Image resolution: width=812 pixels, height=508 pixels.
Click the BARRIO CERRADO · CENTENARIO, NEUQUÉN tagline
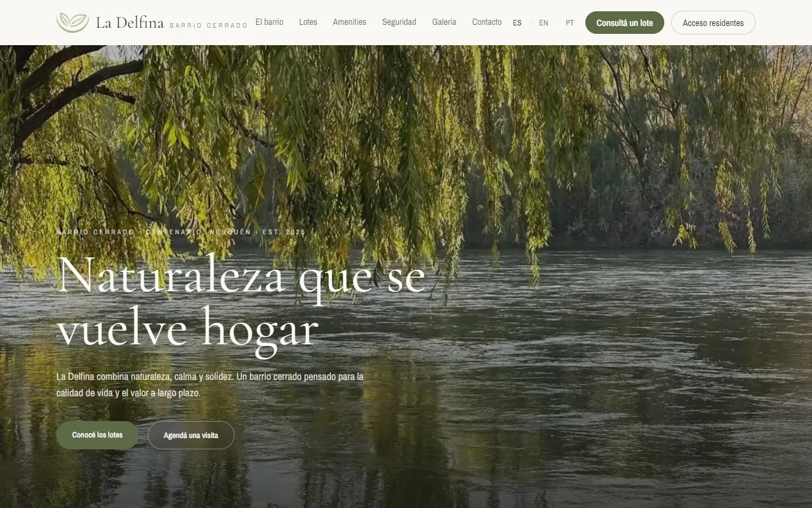181,232
